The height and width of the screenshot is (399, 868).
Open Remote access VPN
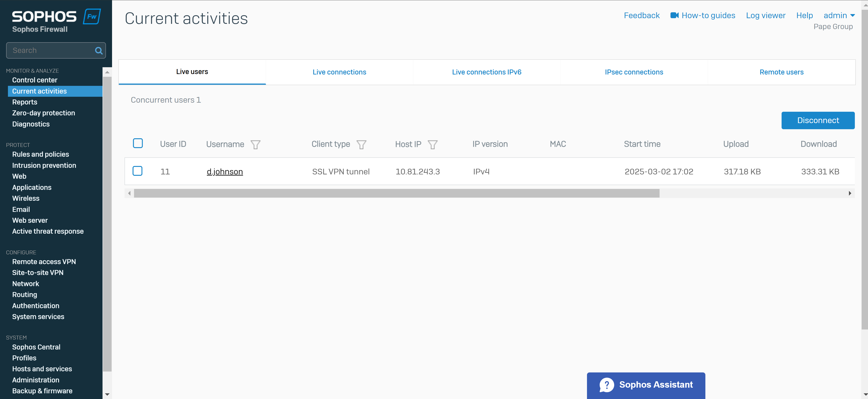click(x=44, y=262)
